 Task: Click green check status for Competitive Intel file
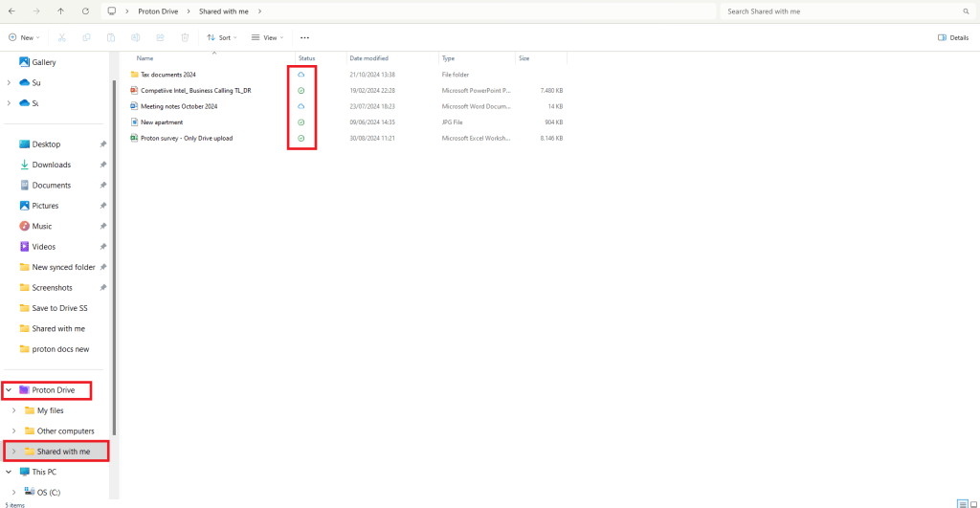[301, 91]
